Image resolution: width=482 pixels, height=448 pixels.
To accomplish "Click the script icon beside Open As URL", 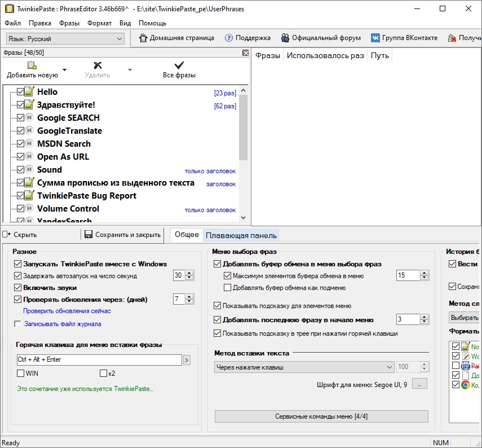I will pyautogui.click(x=29, y=156).
